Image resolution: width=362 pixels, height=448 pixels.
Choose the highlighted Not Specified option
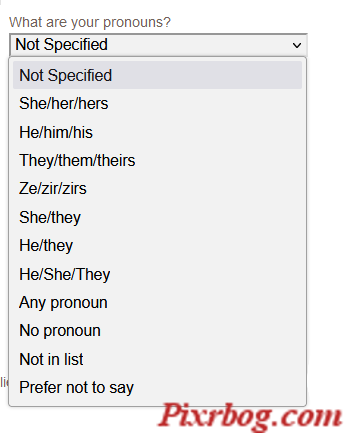click(157, 75)
